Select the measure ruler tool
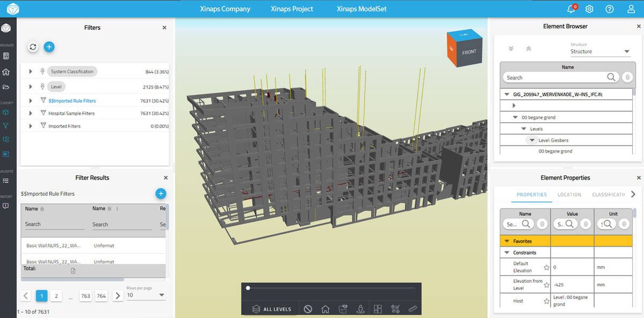 point(413,309)
